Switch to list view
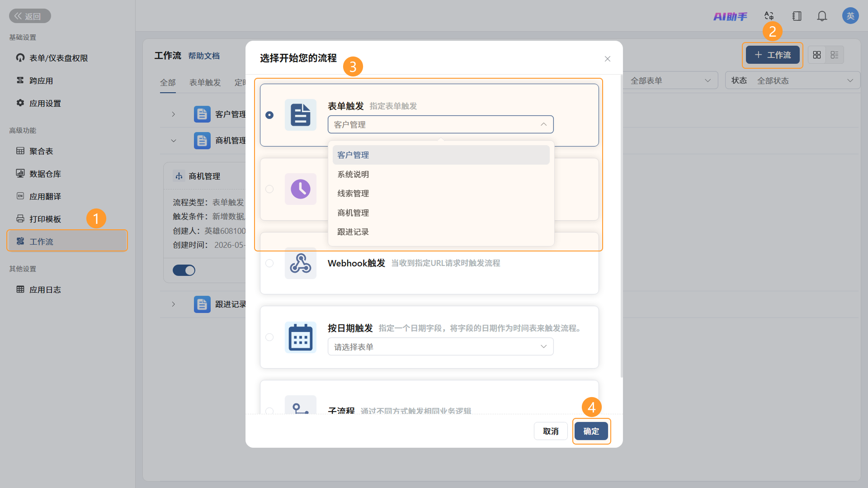 click(x=835, y=55)
